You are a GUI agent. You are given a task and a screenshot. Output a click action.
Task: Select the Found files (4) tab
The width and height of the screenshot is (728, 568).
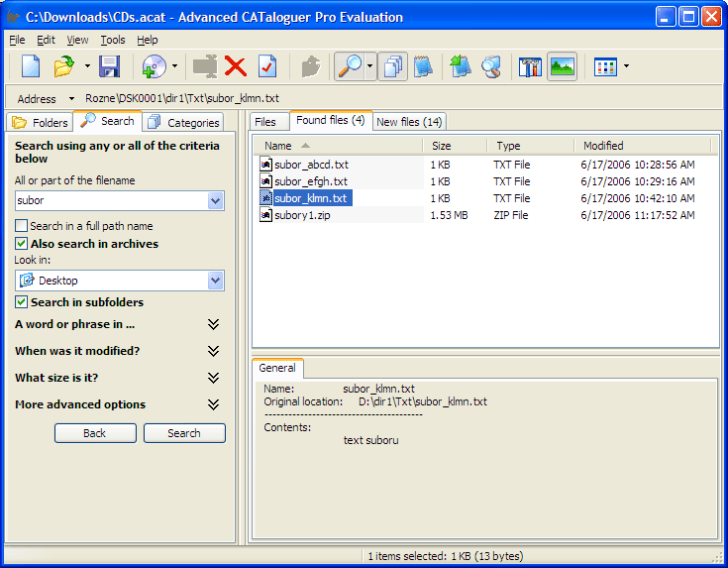click(331, 120)
